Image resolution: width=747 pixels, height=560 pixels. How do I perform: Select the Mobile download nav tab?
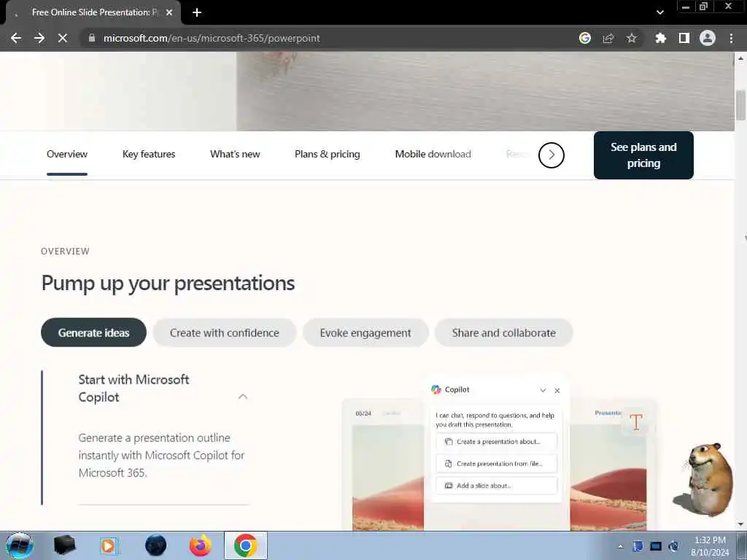pyautogui.click(x=433, y=155)
